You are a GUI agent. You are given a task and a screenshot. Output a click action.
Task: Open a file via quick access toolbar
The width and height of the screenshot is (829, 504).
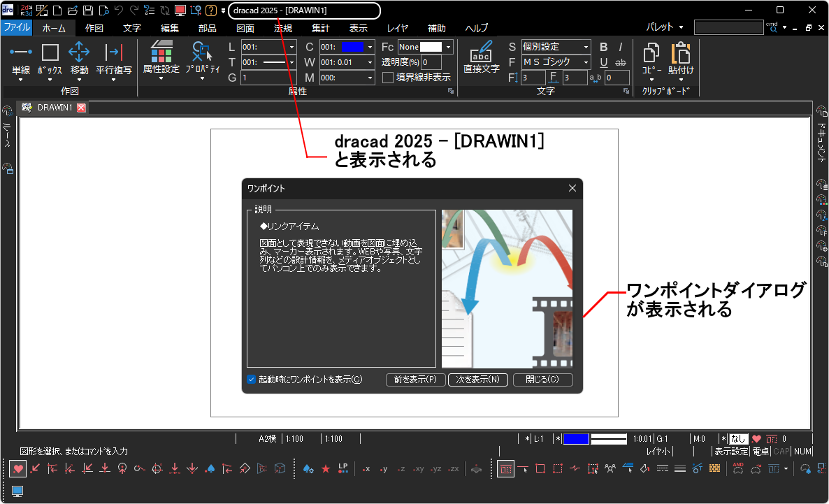73,10
